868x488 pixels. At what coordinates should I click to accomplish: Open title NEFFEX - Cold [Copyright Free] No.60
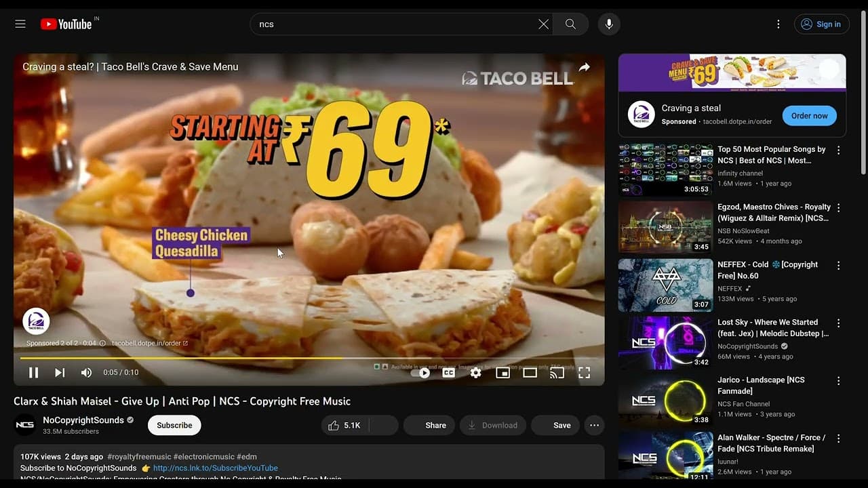tap(768, 270)
